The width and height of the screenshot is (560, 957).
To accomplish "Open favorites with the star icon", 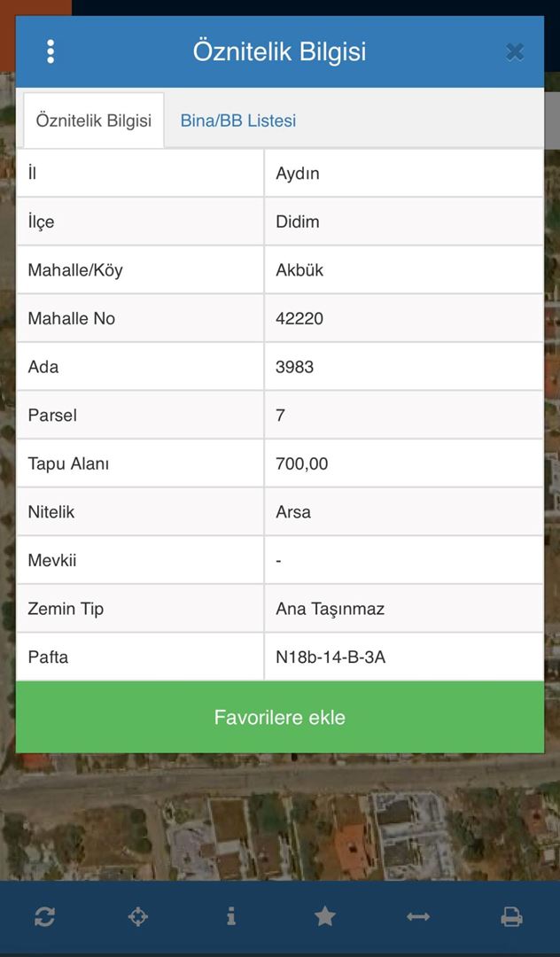I will click(325, 917).
